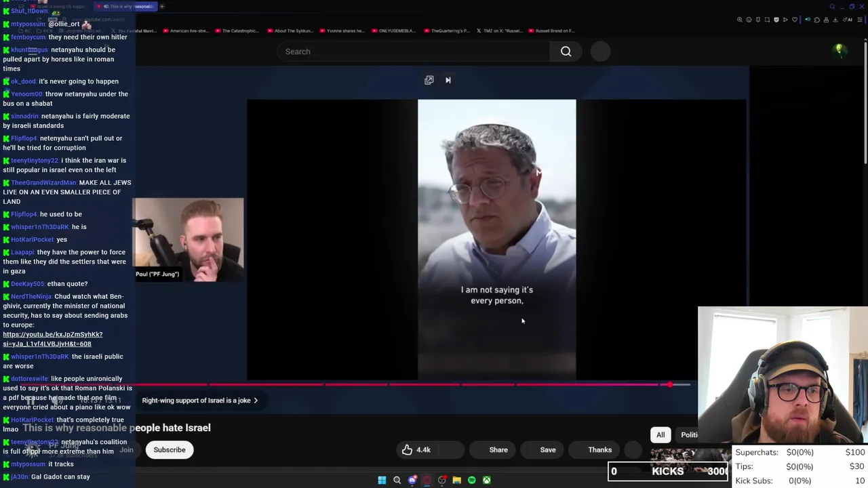Open bookmark 'About The Sykkun...'
The height and width of the screenshot is (488, 868).
[x=290, y=30]
